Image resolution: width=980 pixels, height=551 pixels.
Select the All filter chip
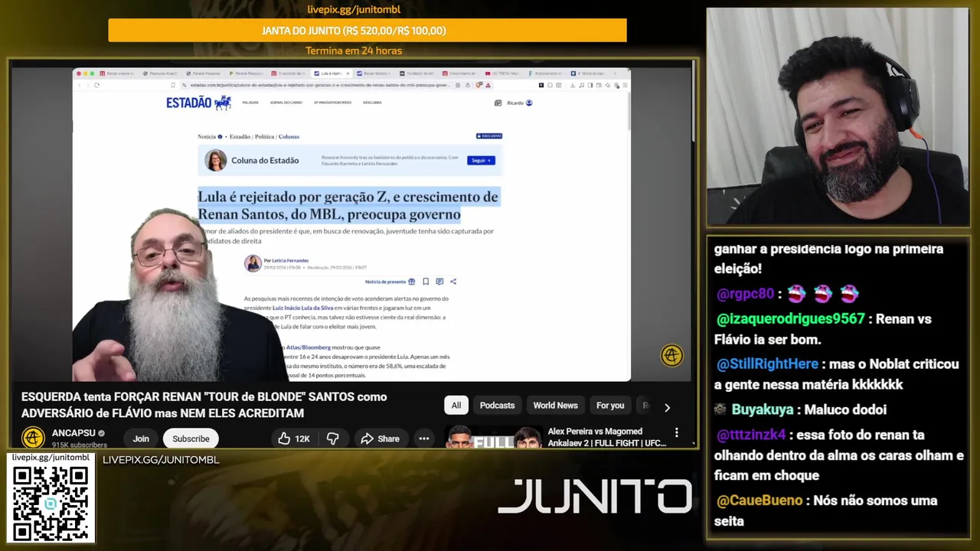click(456, 406)
